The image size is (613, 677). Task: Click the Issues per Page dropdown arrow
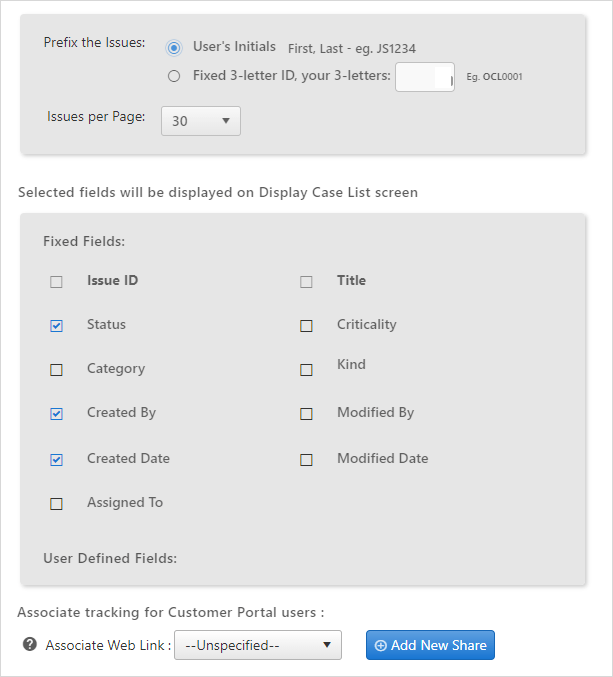click(x=226, y=121)
